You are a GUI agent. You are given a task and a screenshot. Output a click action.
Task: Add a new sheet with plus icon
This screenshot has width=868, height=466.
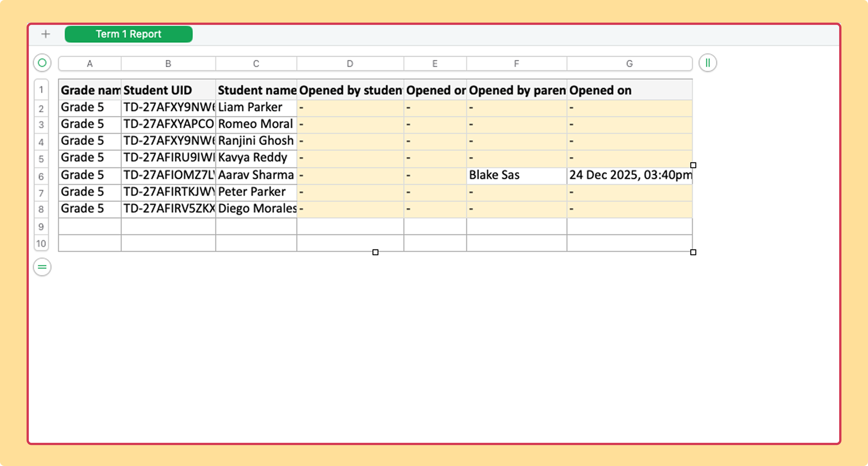[x=45, y=34]
